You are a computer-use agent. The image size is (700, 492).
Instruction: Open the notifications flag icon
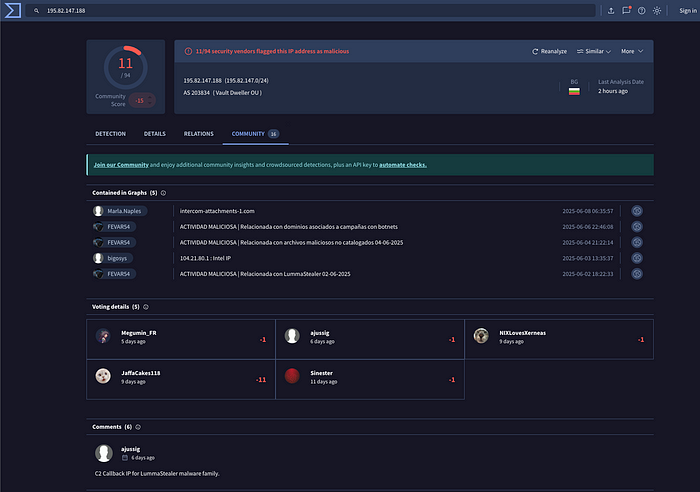[x=626, y=10]
